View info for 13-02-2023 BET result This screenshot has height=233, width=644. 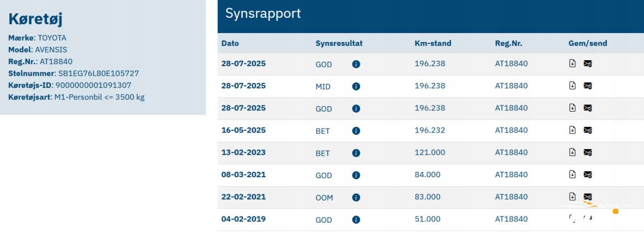pos(356,153)
